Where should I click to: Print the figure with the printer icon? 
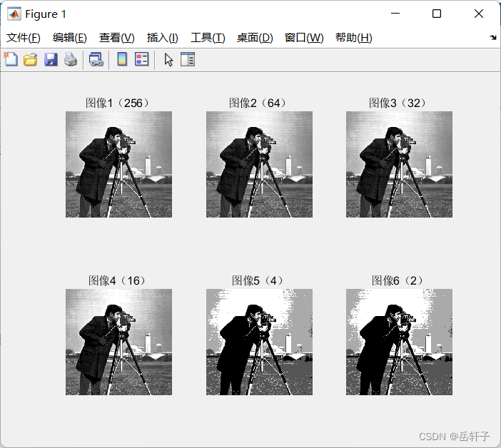pyautogui.click(x=71, y=60)
